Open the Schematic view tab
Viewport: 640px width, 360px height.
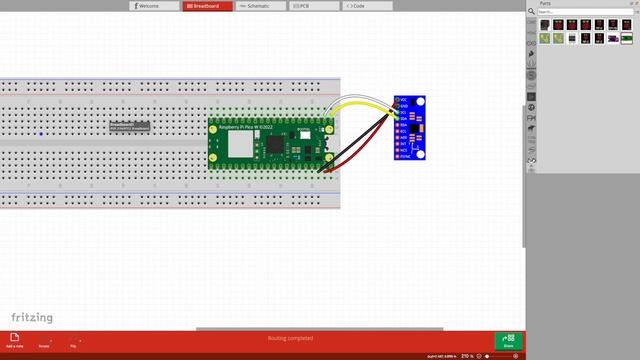(x=260, y=6)
